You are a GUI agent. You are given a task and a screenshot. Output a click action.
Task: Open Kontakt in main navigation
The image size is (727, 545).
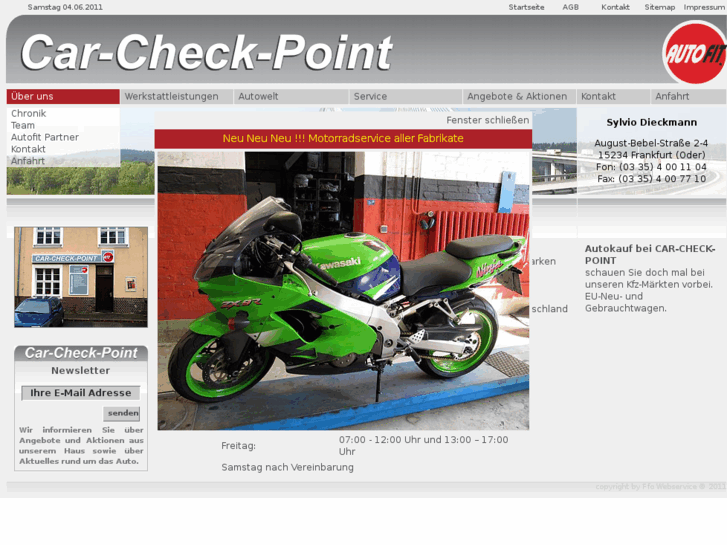[x=613, y=96]
